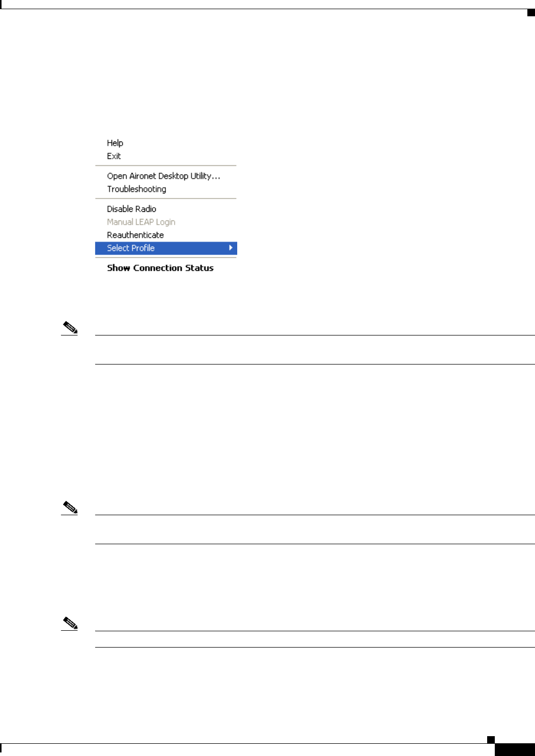Click the black page number box in footer
This screenshot has height=756, width=535.
click(515, 750)
